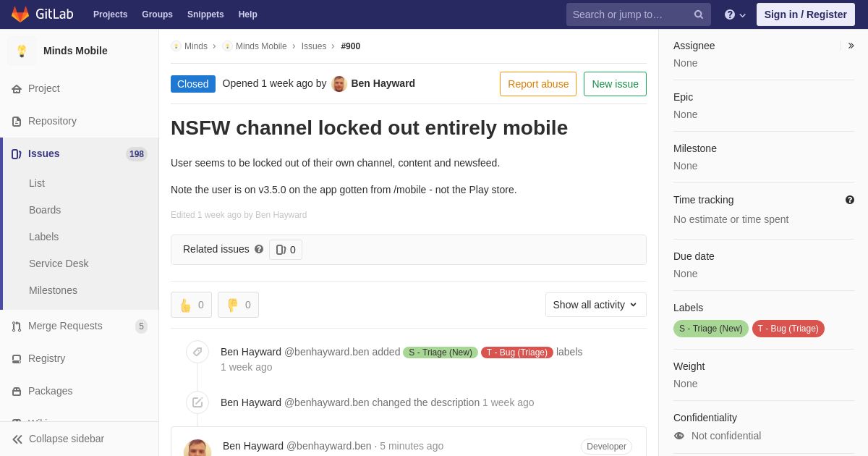Screen dimensions: 868x456
Task: Open Groups in the top navigation
Action: (157, 14)
